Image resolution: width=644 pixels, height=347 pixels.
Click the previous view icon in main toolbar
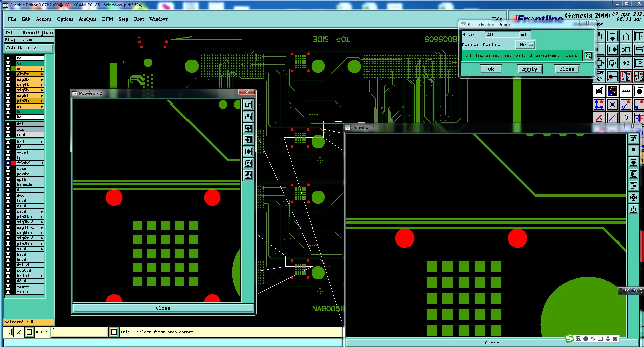click(x=626, y=50)
